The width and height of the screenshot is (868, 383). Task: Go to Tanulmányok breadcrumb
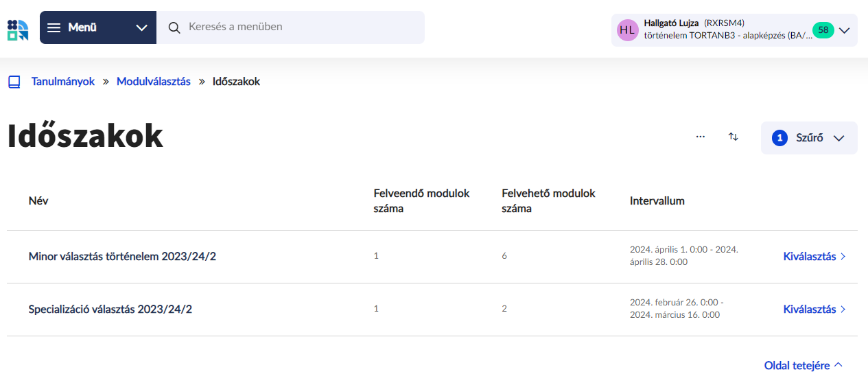(x=63, y=82)
